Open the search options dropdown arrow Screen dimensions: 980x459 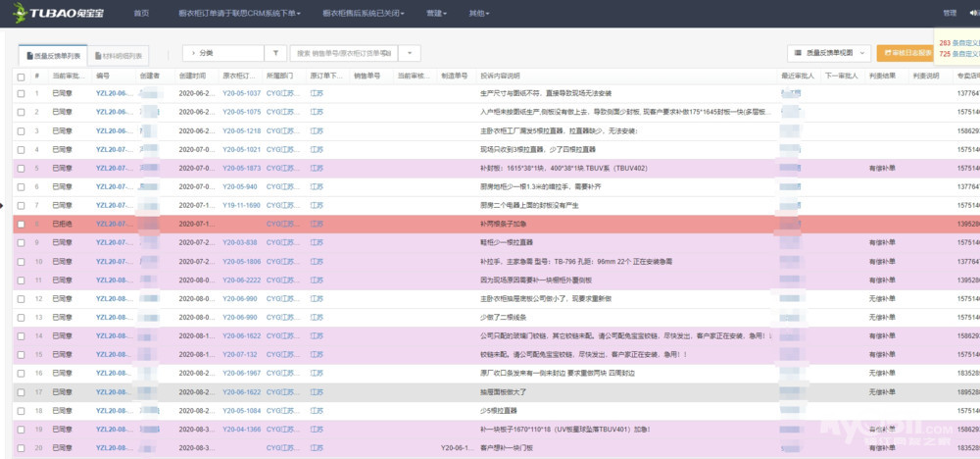coord(409,54)
